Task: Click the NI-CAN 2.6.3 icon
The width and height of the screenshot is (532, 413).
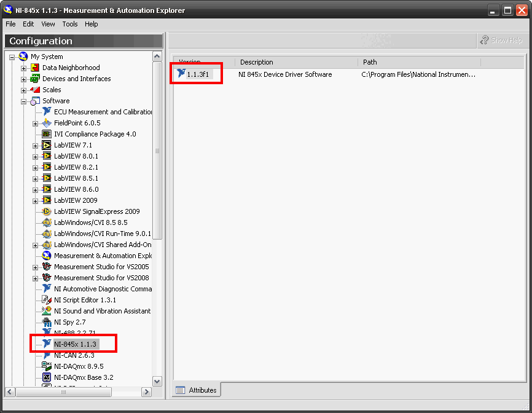Action: [47, 355]
